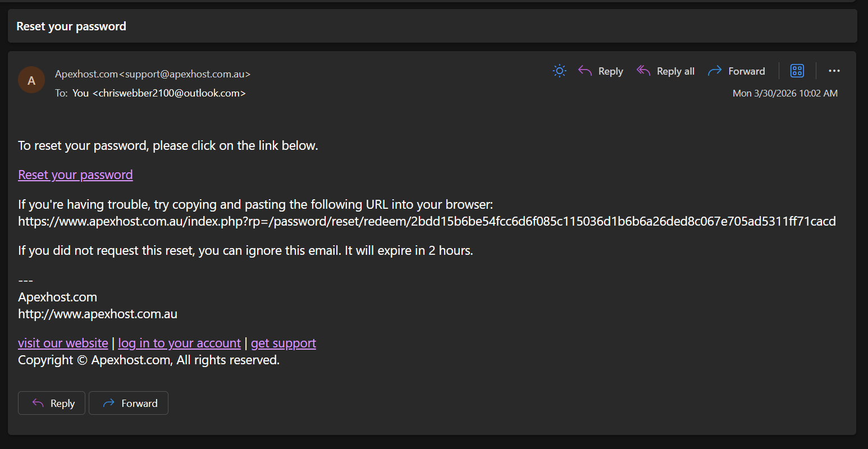
Task: Click the sender name Apexhost.com
Action: tap(86, 74)
